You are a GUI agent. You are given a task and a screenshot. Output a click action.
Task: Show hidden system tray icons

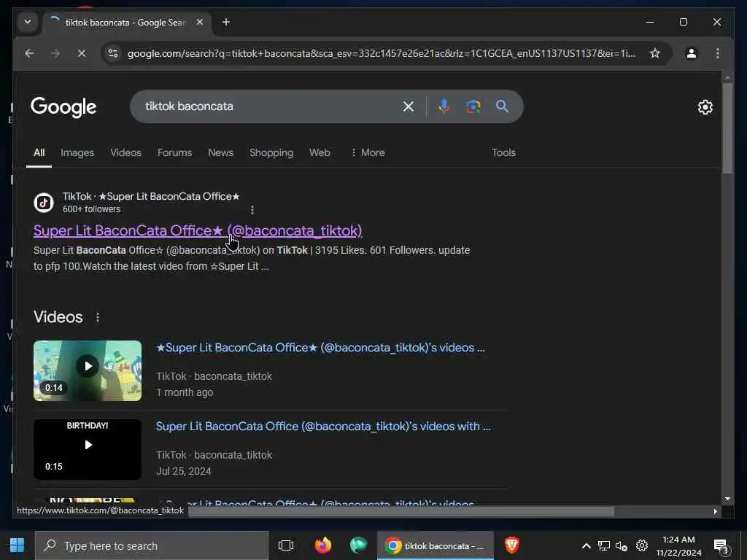pos(587,546)
